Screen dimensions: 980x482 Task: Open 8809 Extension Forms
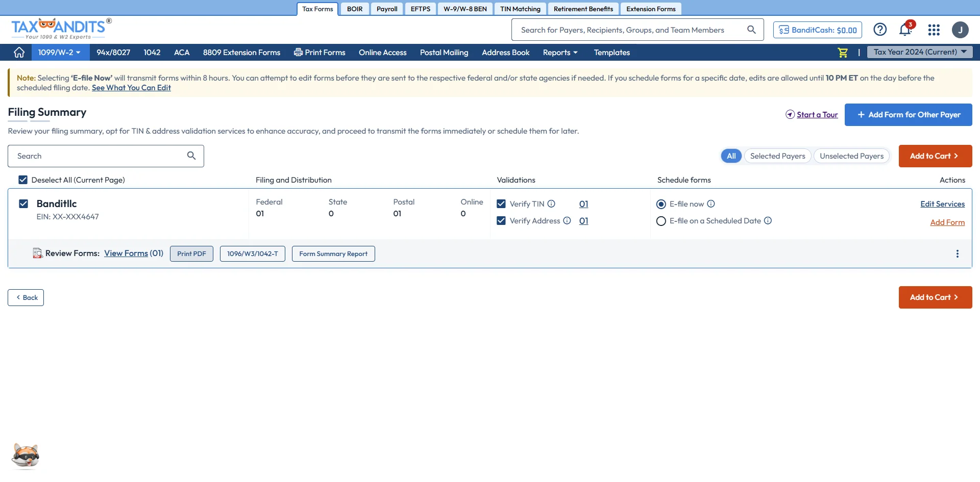point(241,53)
